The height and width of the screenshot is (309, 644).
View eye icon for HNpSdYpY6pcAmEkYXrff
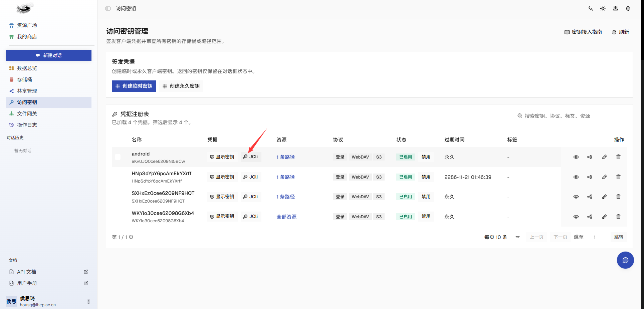click(576, 177)
